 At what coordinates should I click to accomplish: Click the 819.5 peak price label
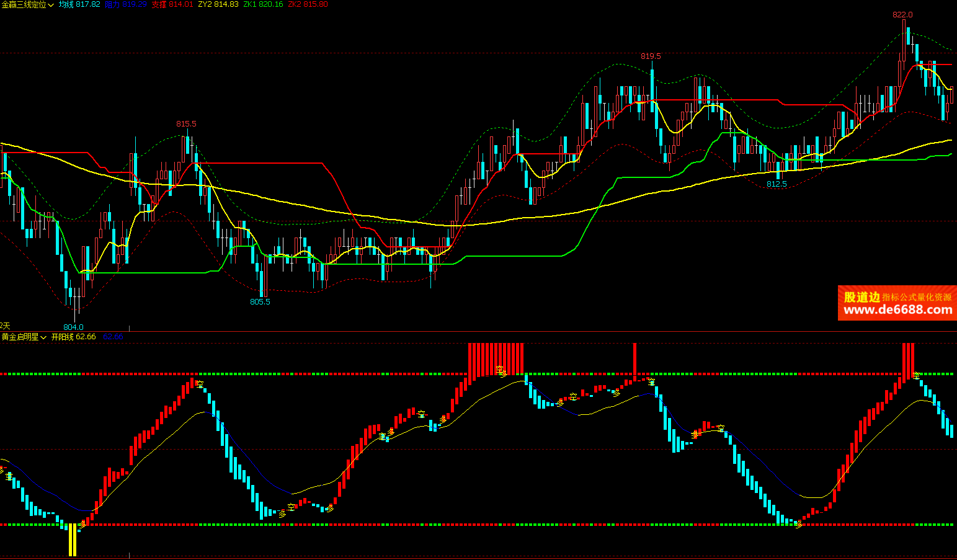click(x=651, y=56)
